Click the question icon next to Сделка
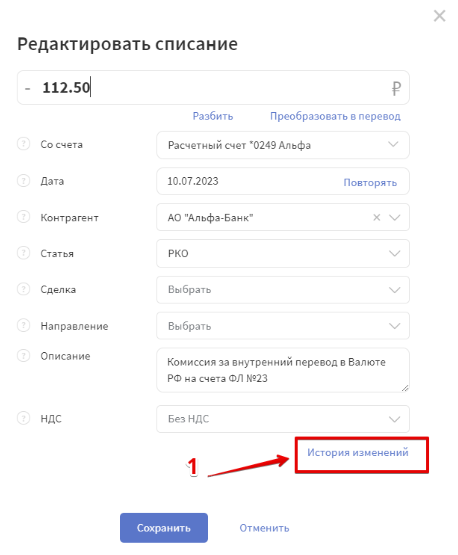458x555 pixels. click(x=23, y=289)
